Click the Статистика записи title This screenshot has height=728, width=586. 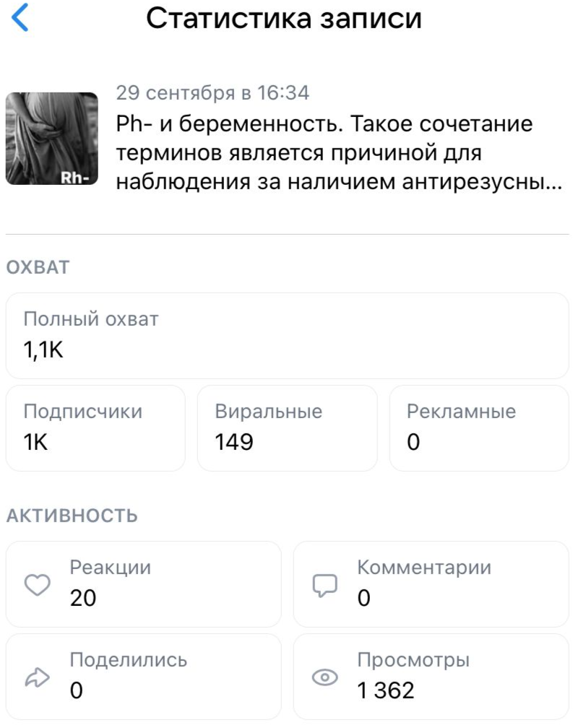coord(283,19)
